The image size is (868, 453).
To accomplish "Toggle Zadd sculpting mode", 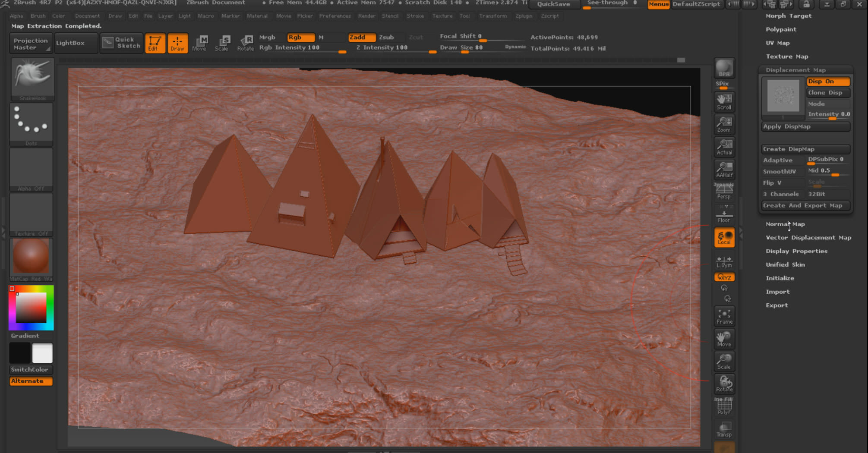I will tap(362, 38).
